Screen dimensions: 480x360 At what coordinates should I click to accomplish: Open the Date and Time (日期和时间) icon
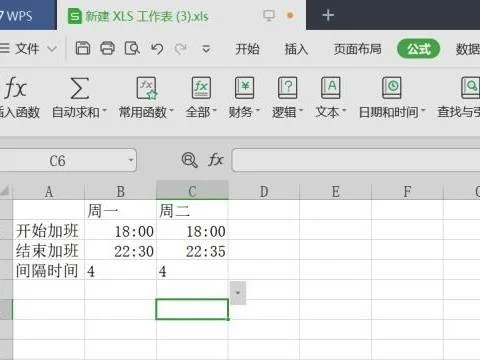(x=391, y=88)
